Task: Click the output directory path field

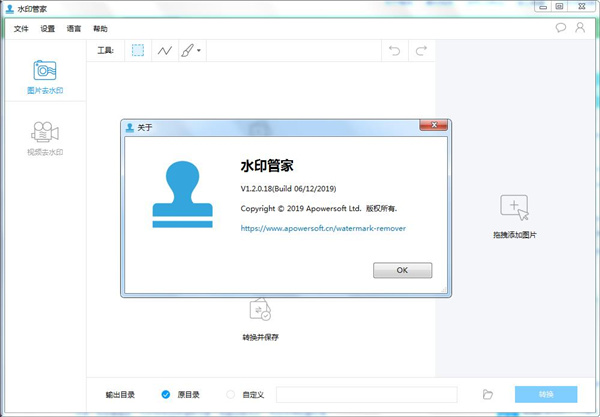Action: coord(366,394)
